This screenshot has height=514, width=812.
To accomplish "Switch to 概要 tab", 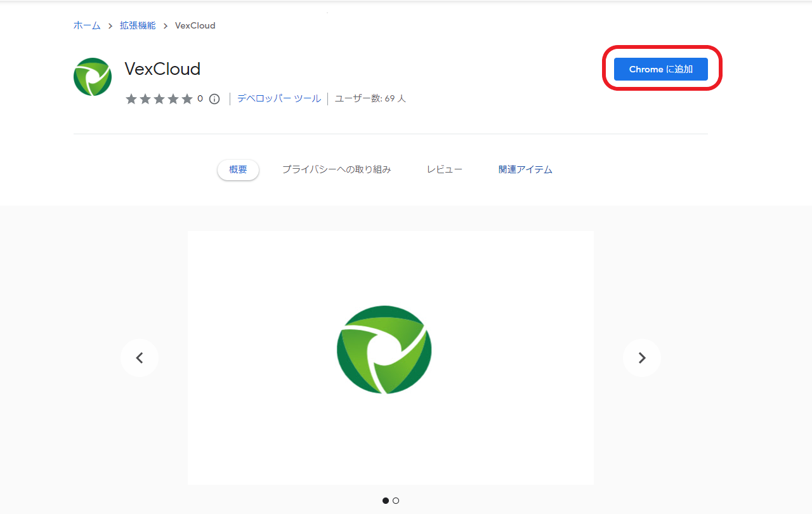I will click(238, 170).
